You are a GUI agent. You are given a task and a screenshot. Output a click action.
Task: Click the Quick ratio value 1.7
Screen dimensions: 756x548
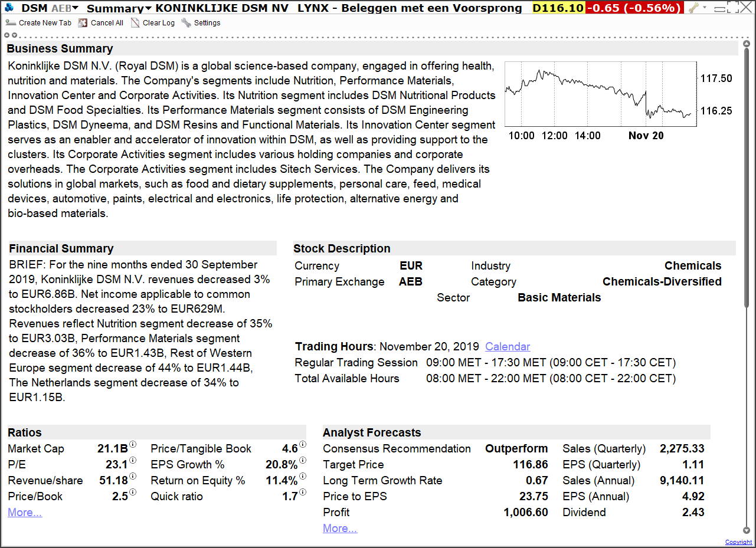click(x=290, y=496)
